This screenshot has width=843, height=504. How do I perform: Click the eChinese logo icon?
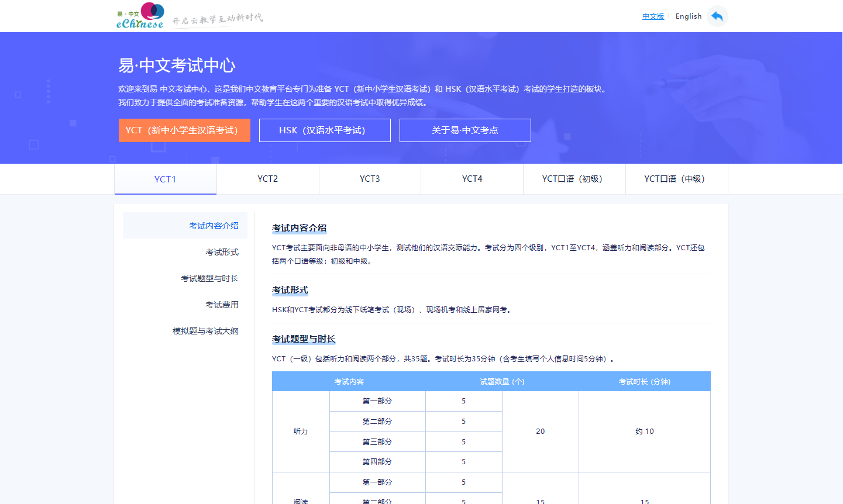click(x=140, y=16)
